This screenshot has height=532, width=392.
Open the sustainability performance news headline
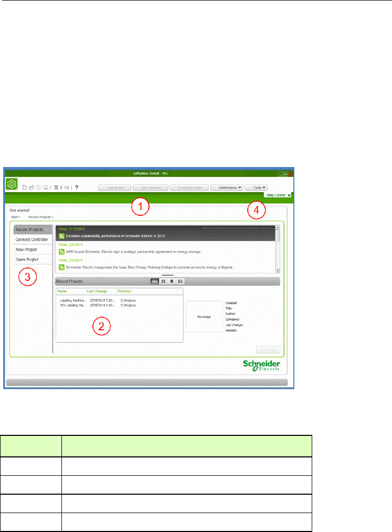[x=115, y=236]
